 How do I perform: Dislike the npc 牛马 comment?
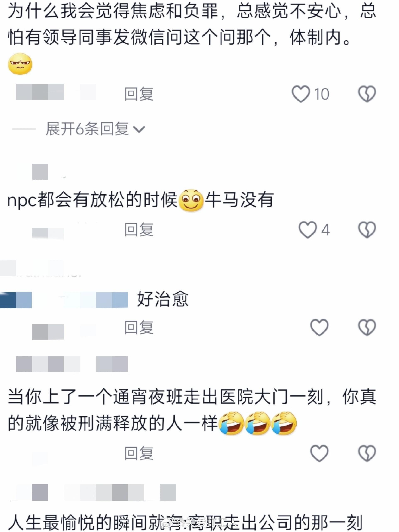click(x=367, y=230)
